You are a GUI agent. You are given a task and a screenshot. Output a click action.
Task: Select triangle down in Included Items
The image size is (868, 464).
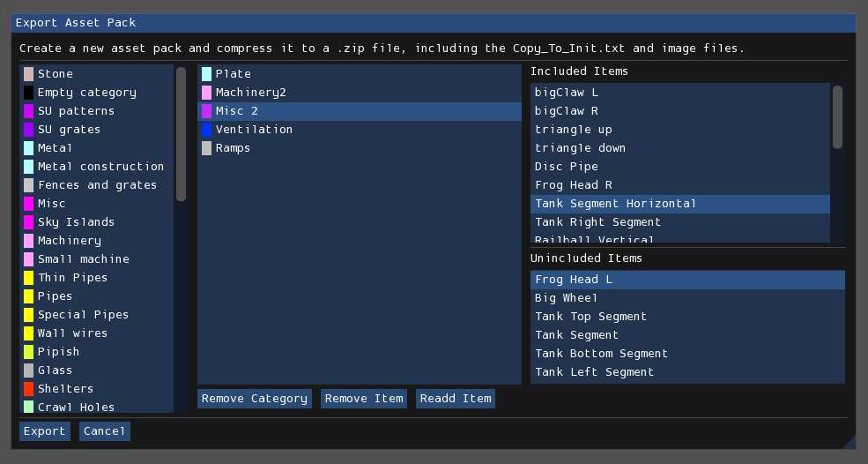point(680,148)
